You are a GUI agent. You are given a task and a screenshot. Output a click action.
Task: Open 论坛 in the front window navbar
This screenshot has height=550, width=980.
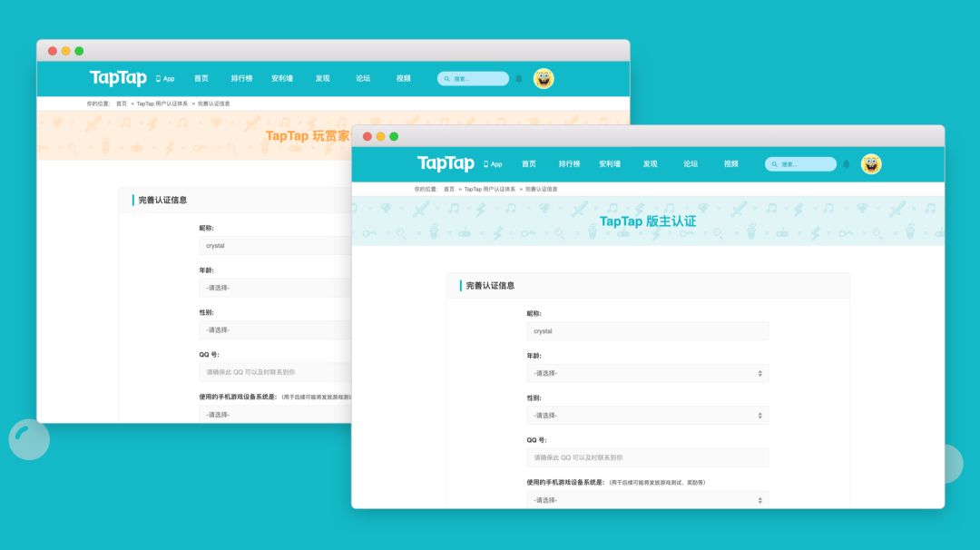pos(691,163)
